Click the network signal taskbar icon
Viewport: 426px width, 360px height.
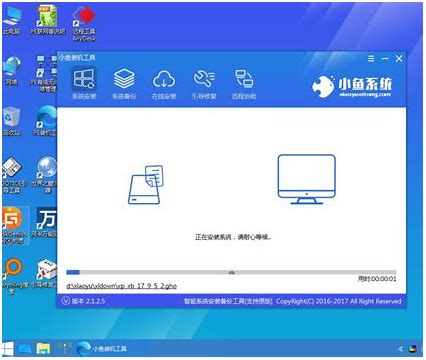pos(64,348)
